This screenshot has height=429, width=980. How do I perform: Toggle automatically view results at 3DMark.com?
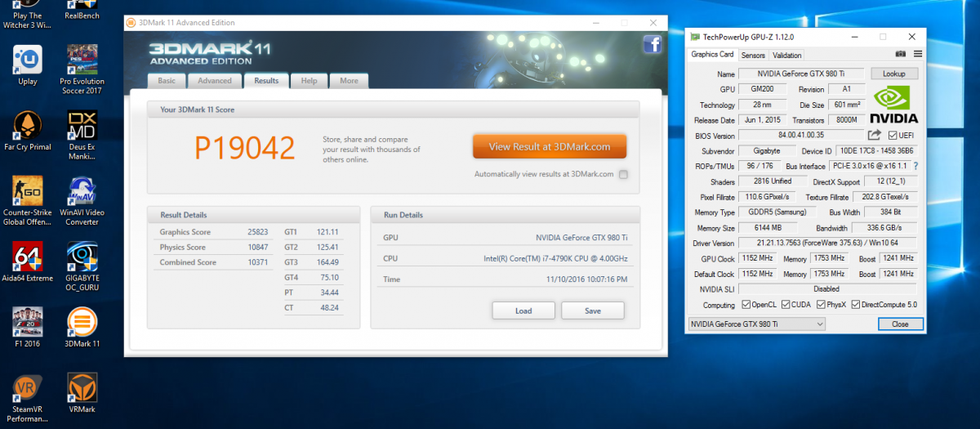coord(623,174)
